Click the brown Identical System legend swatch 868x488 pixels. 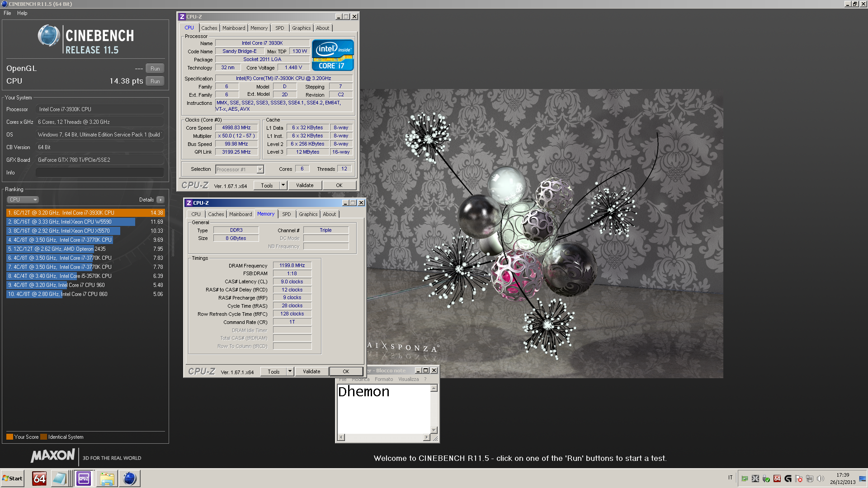click(x=43, y=437)
